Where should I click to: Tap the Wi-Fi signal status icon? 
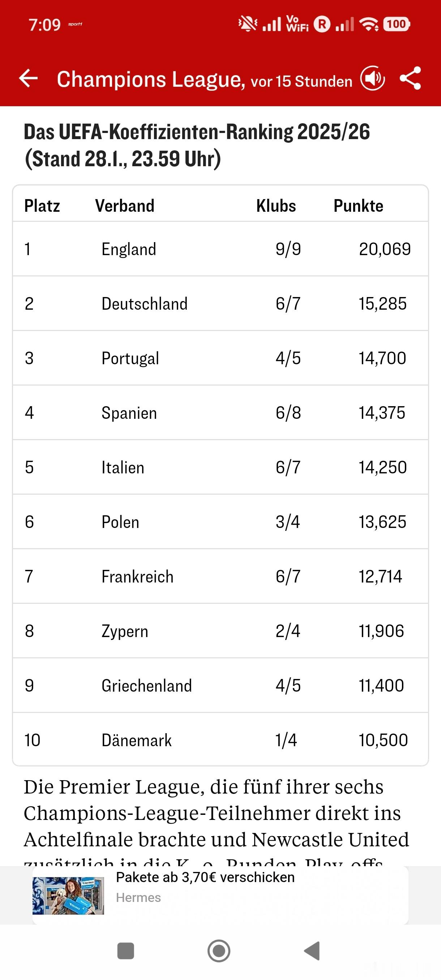(369, 24)
